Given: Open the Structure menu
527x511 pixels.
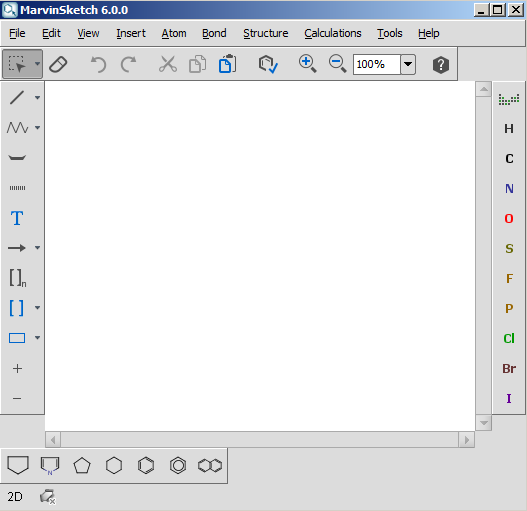Looking at the screenshot, I should pyautogui.click(x=266, y=33).
